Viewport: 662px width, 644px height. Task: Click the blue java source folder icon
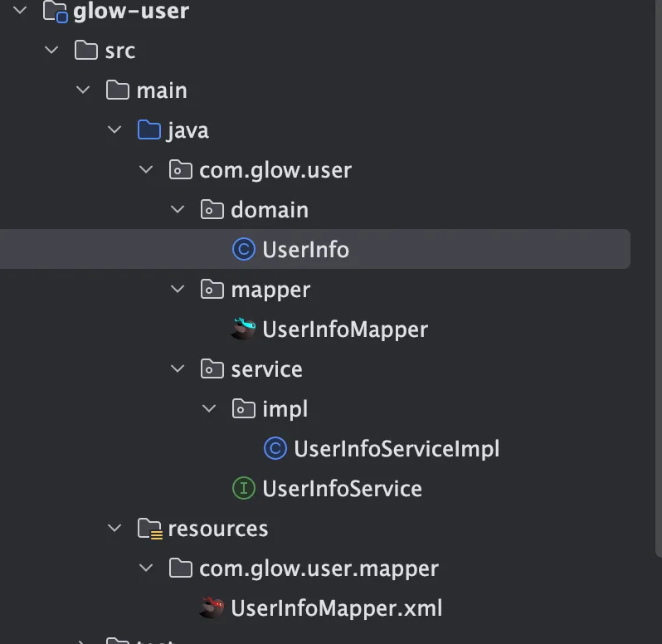point(149,130)
